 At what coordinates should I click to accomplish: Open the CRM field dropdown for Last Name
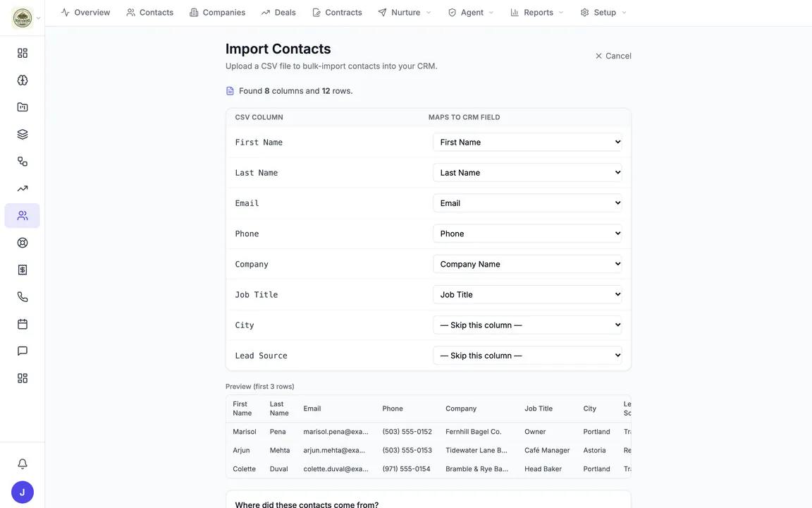[x=527, y=173]
